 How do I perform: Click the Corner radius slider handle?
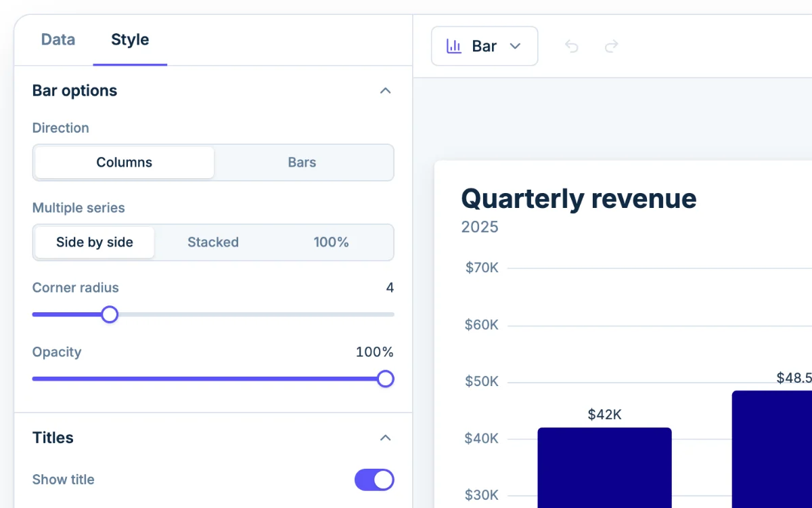pos(110,314)
